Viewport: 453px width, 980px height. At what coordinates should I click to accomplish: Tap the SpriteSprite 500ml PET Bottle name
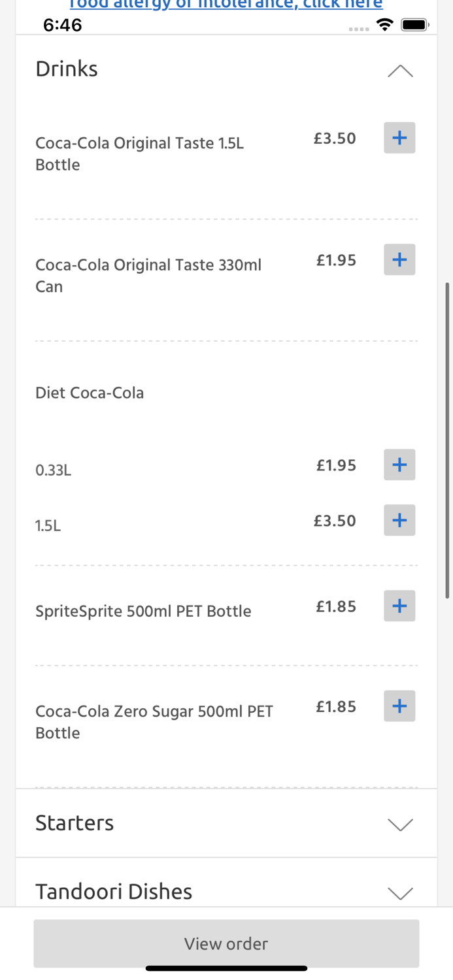click(143, 611)
